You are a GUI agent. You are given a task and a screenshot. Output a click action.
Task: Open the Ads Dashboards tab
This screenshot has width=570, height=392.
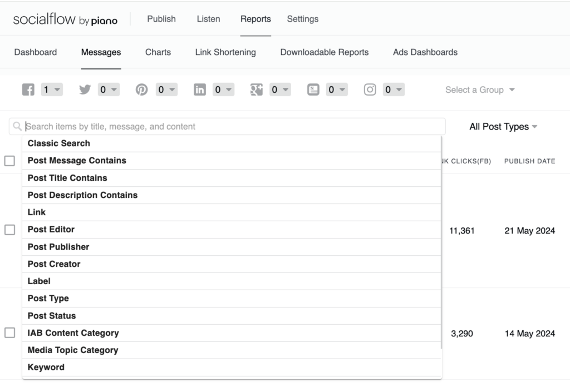[425, 52]
